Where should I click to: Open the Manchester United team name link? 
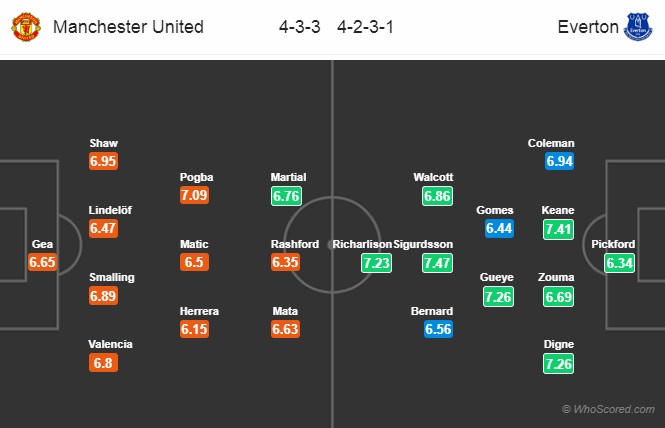[x=128, y=27]
